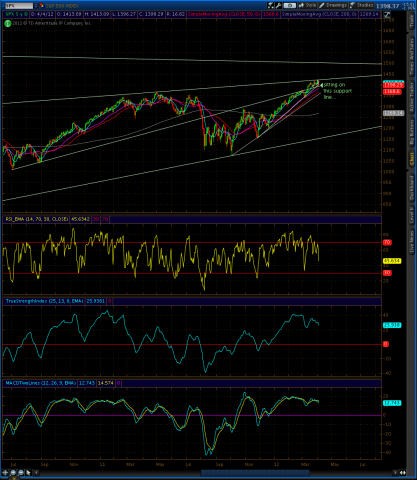Open the Studies menu

[x=361, y=5]
